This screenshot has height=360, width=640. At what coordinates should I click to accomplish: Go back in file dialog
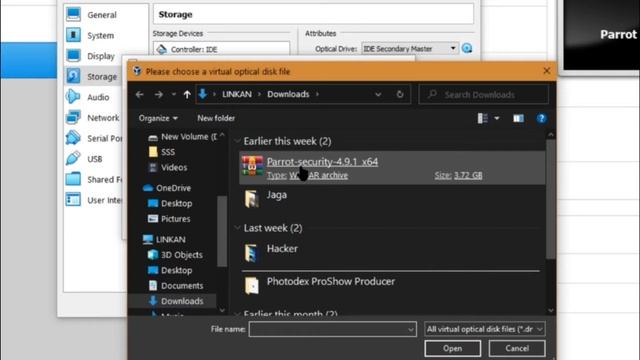point(140,95)
